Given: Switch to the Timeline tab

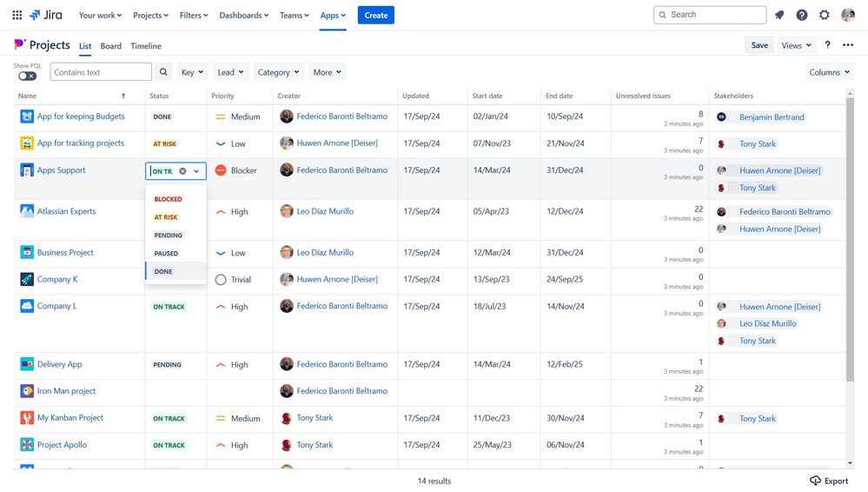Looking at the screenshot, I should pos(146,46).
